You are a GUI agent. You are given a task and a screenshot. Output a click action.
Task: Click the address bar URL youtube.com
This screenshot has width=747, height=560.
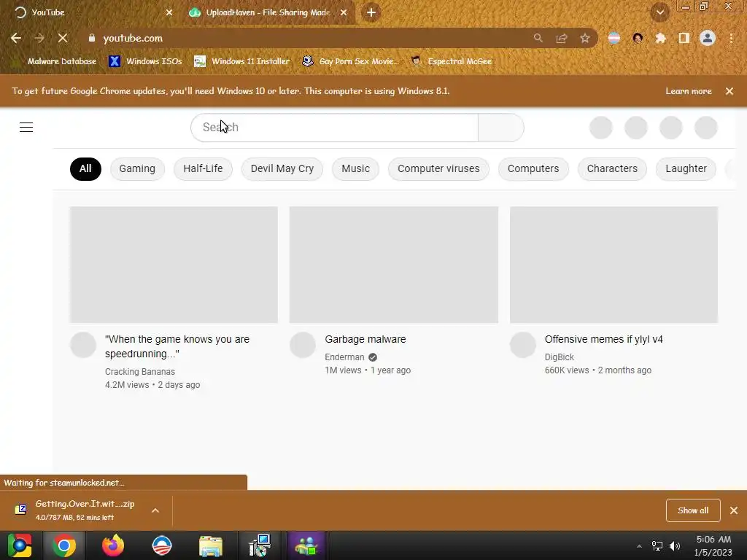point(133,38)
